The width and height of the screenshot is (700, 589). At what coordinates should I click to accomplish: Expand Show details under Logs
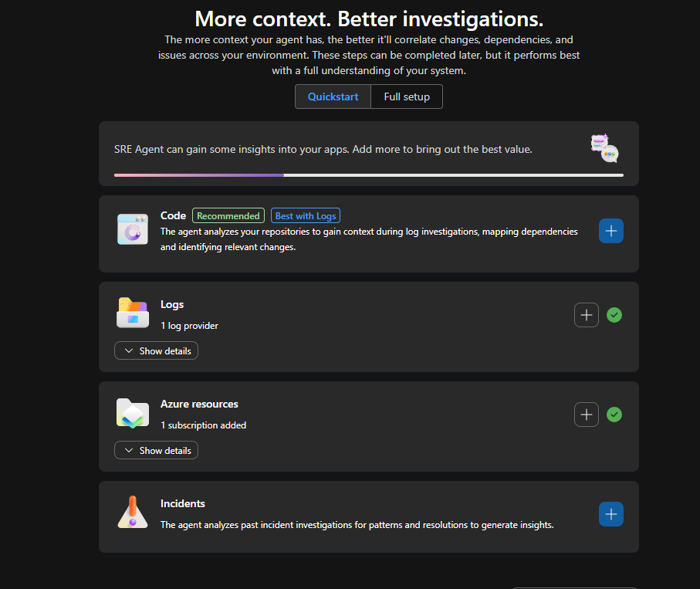(x=156, y=350)
